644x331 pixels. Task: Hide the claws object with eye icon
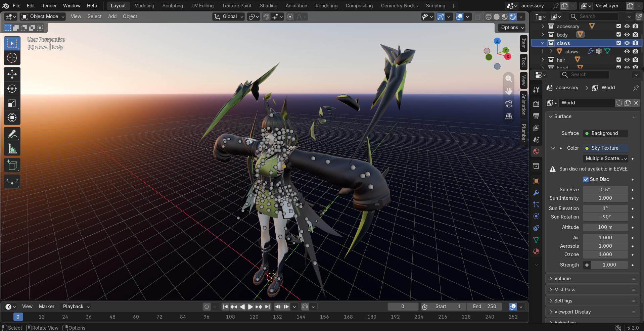coord(627,51)
